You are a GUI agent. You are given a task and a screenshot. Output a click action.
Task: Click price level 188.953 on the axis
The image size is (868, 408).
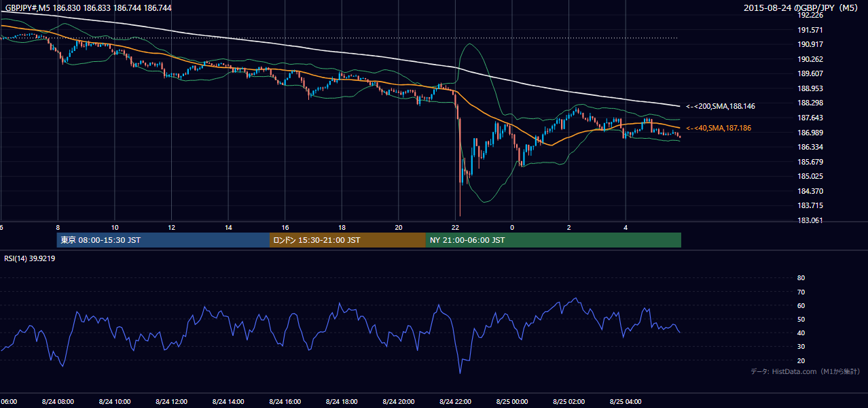810,89
